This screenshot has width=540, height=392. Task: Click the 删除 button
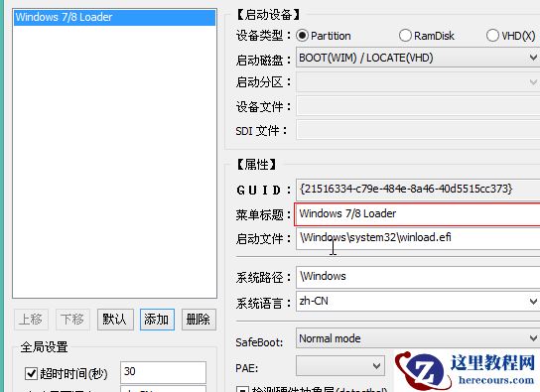click(x=199, y=320)
